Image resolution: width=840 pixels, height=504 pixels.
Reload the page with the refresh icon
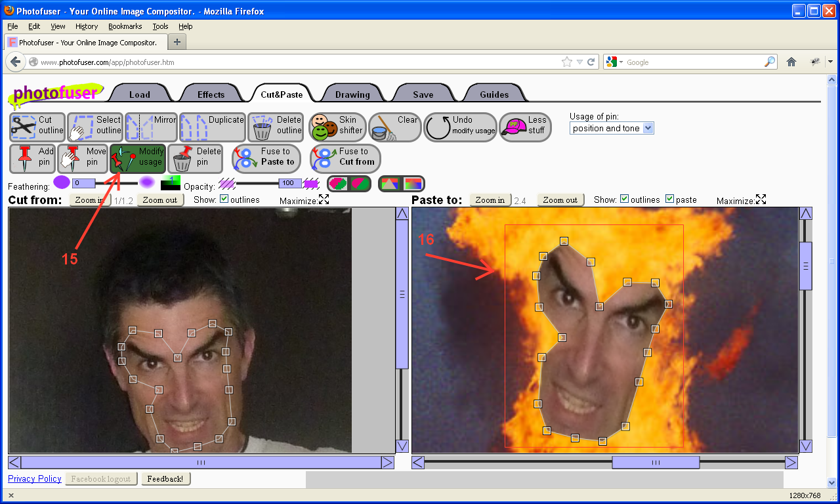pos(591,62)
